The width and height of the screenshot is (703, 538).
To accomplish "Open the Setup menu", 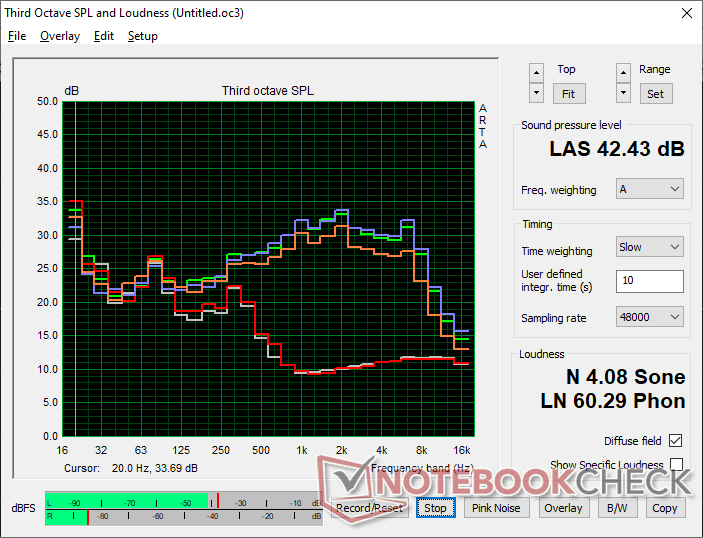I will click(x=143, y=36).
